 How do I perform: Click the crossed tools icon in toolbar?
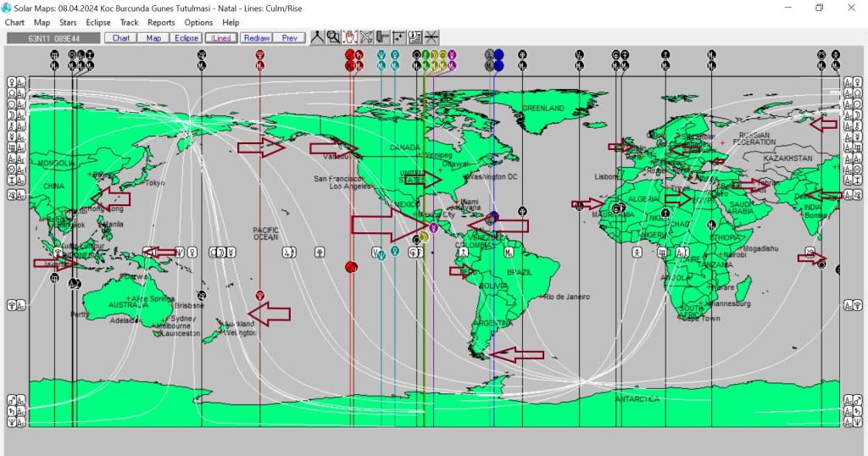pyautogui.click(x=365, y=37)
